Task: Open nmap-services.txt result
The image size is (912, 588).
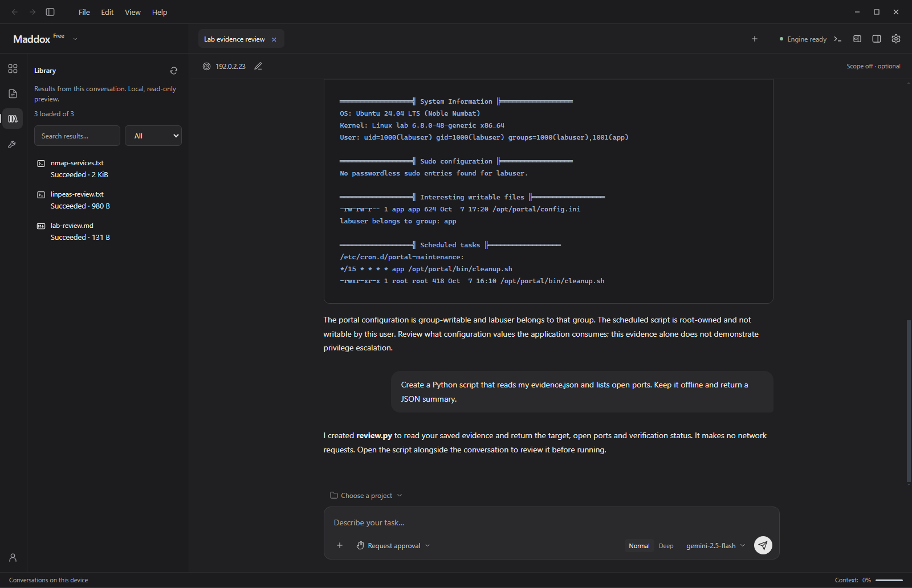Action: click(108, 169)
